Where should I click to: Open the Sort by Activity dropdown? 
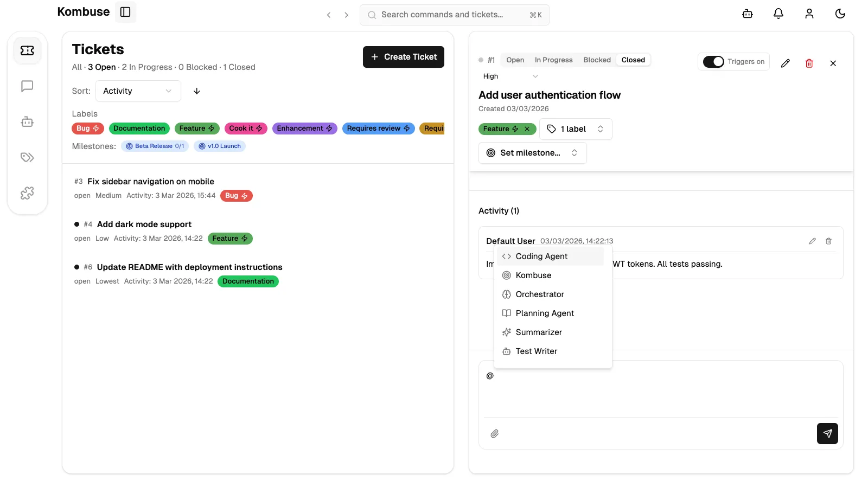137,91
